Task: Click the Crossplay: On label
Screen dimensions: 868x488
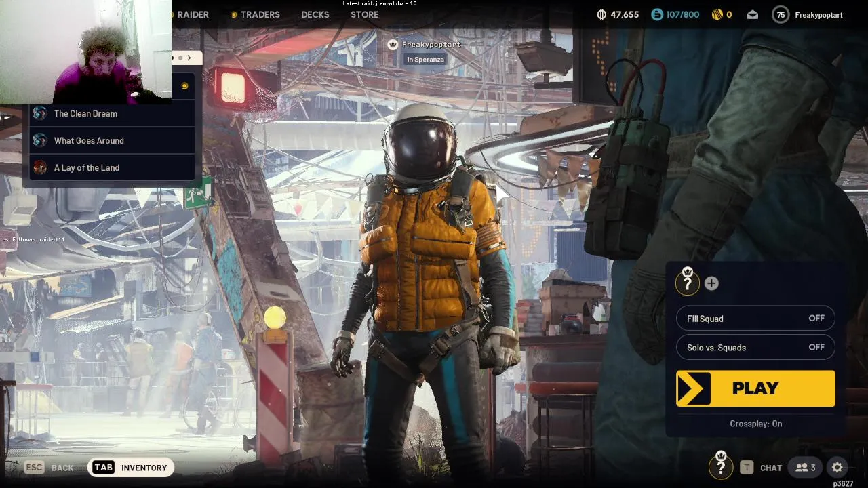Action: (x=755, y=424)
